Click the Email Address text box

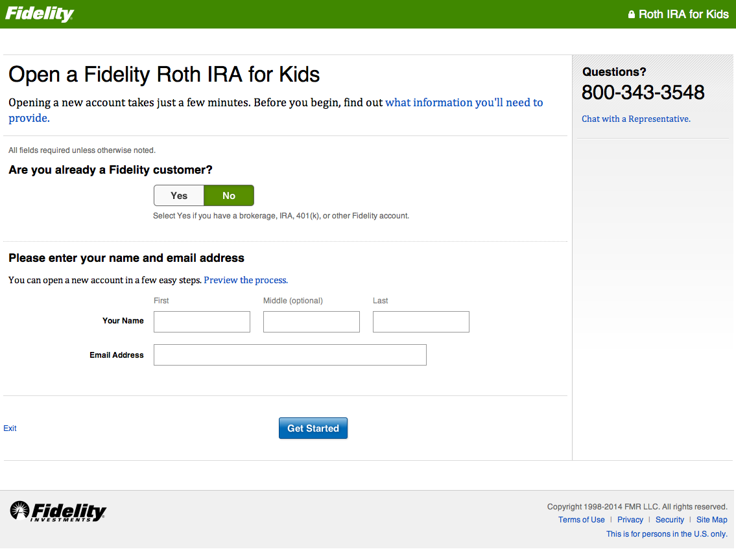(290, 355)
